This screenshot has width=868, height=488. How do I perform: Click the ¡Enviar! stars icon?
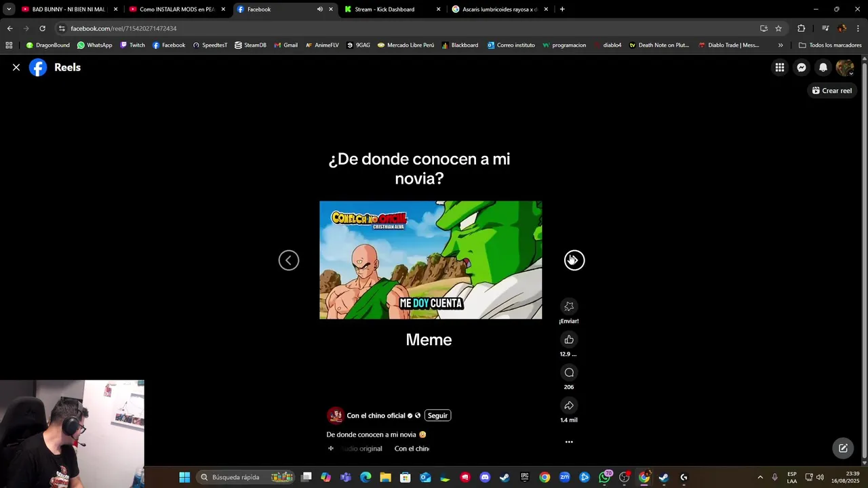coord(569,306)
